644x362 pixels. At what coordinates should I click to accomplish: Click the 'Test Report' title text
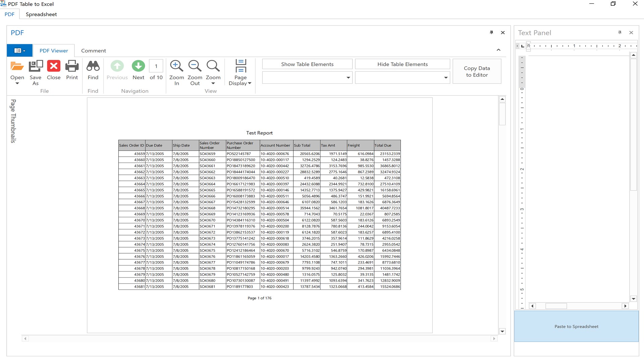(259, 133)
